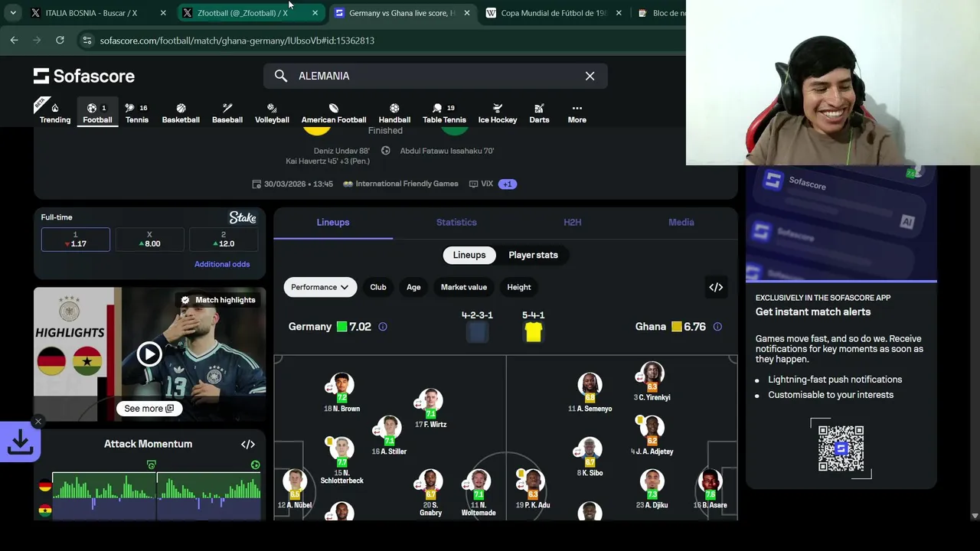980x551 pixels.
Task: Click the download arrow icon
Action: [19, 442]
